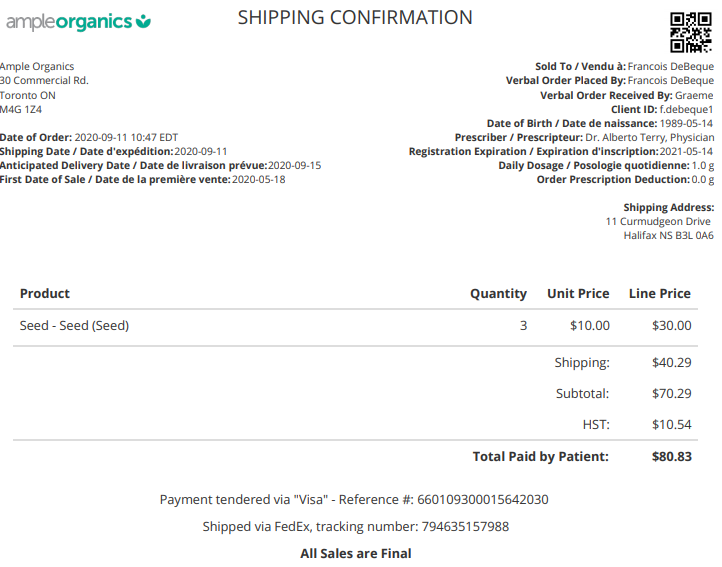Select the Seed - Seed (Seed) product row
This screenshot has width=722, height=567.
[75, 326]
